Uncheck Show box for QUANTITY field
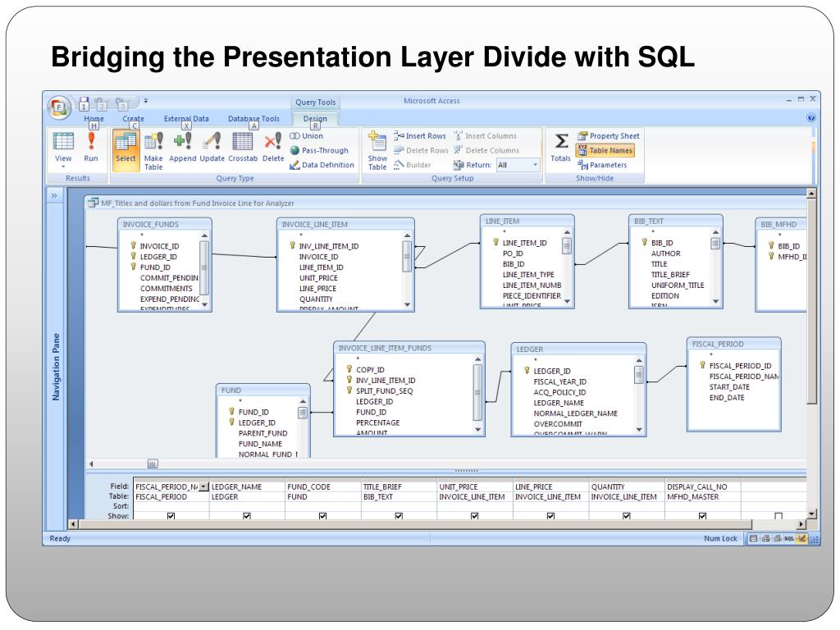The height and width of the screenshot is (630, 840). [x=626, y=516]
